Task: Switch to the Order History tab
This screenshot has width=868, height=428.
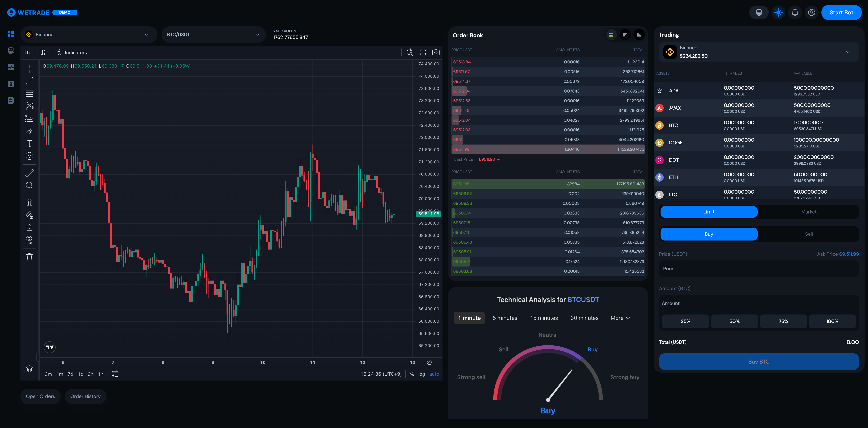Action: click(85, 396)
